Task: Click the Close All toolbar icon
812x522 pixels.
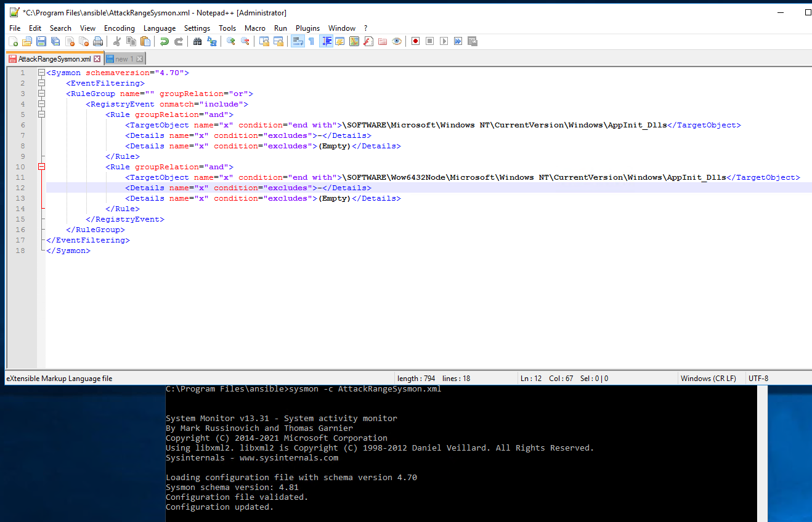Action: point(84,41)
